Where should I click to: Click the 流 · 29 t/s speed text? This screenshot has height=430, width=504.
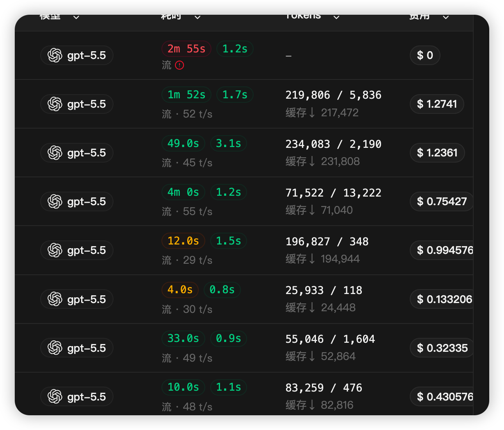pos(187,260)
